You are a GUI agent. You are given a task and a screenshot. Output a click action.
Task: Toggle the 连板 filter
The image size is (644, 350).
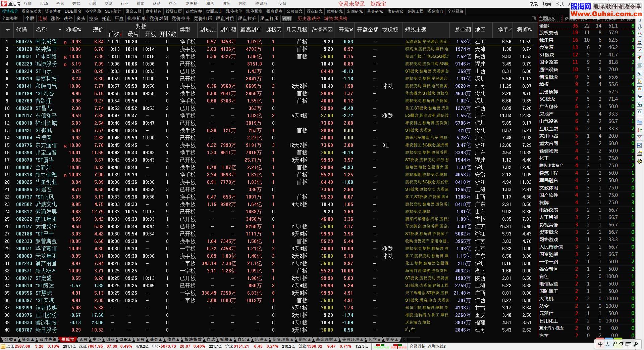43,18
